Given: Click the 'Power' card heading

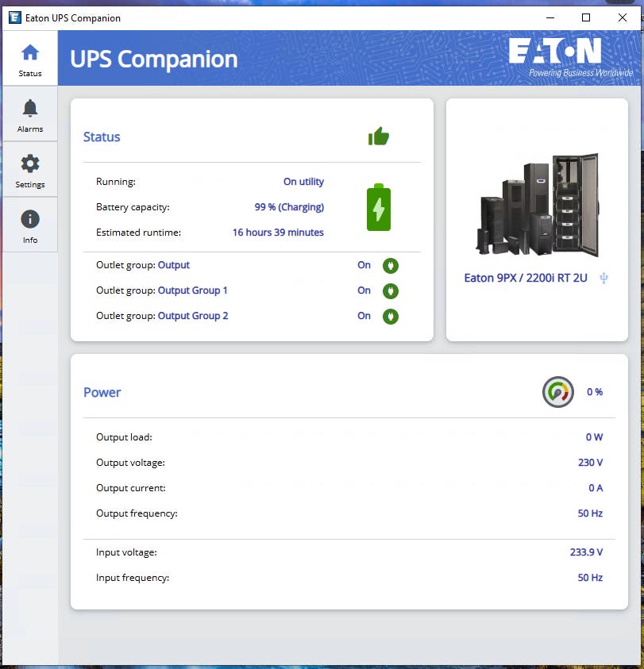Looking at the screenshot, I should click(x=102, y=393).
